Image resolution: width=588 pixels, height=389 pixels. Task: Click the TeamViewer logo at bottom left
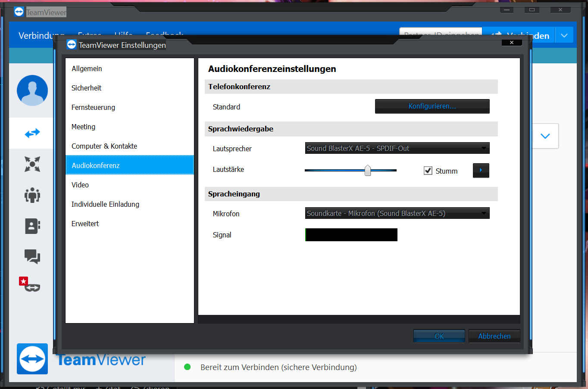tap(32, 359)
